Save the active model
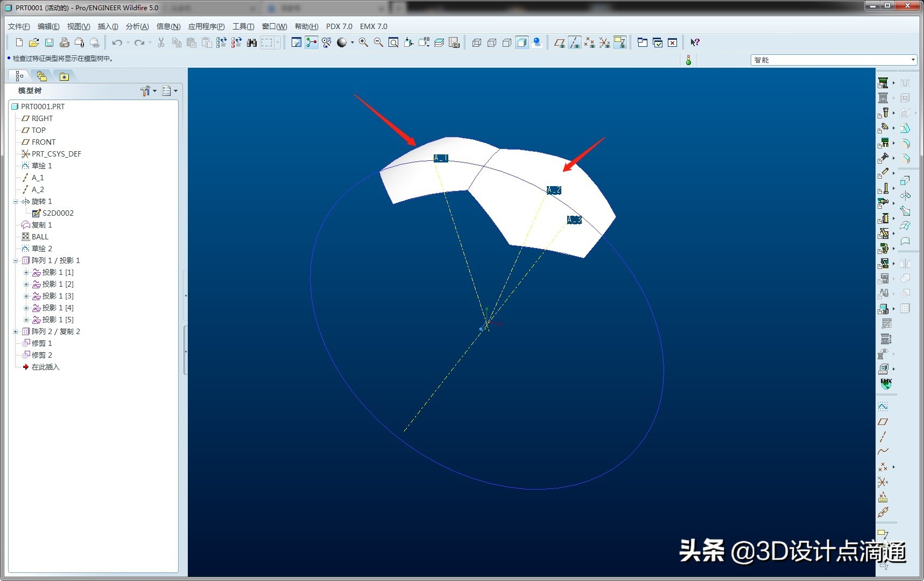This screenshot has height=581, width=924. click(x=49, y=42)
